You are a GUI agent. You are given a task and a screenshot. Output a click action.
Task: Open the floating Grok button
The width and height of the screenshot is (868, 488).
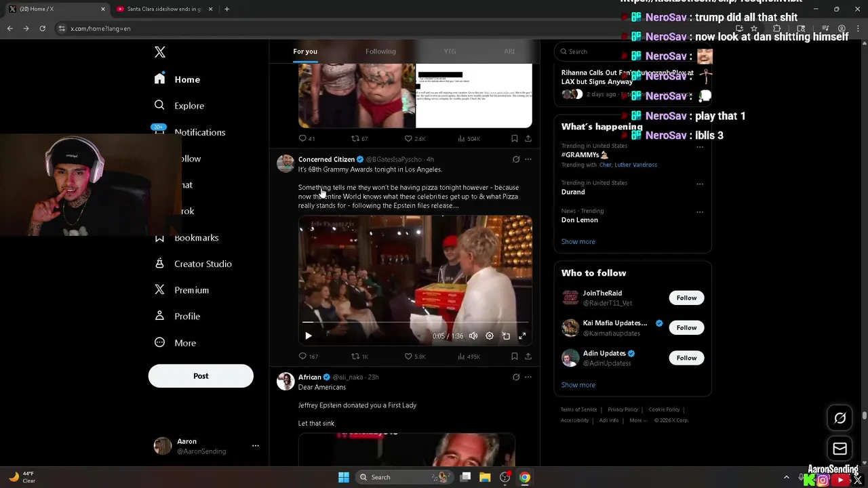pyautogui.click(x=840, y=418)
